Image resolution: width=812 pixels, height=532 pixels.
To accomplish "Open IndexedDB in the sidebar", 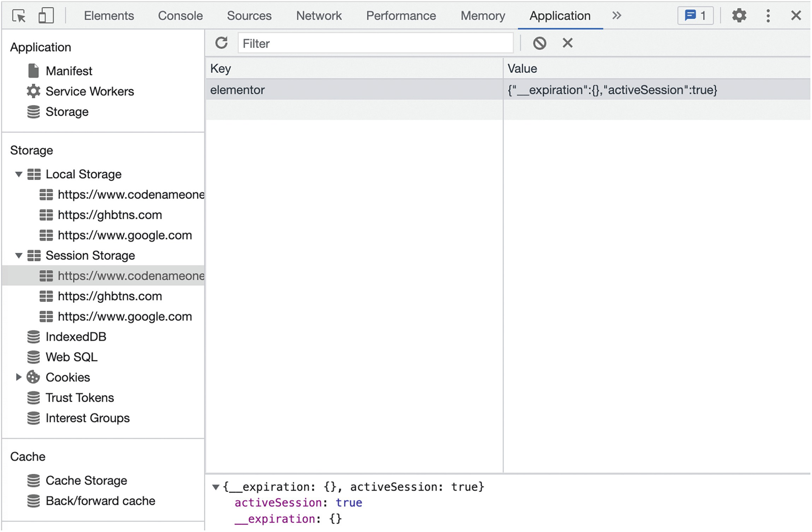I will point(76,337).
